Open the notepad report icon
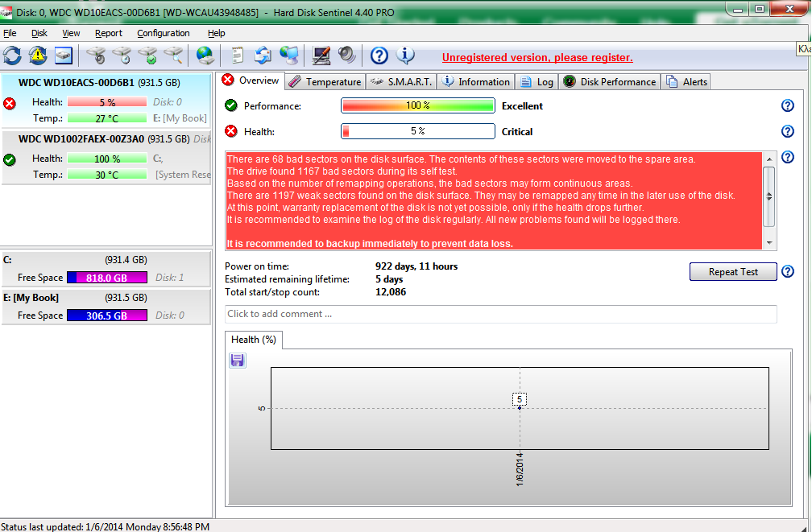The width and height of the screenshot is (812, 532). 237,55
